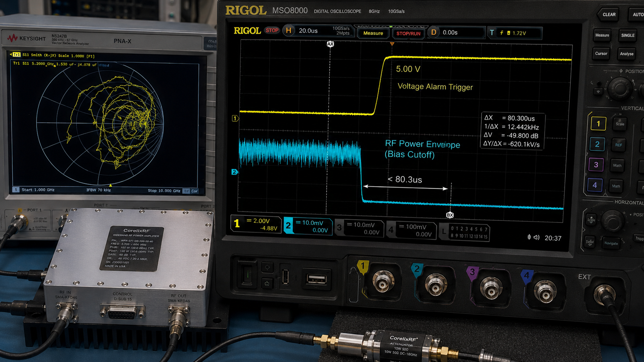The height and width of the screenshot is (362, 644).
Task: Push the blue channel 4 key
Action: [595, 185]
